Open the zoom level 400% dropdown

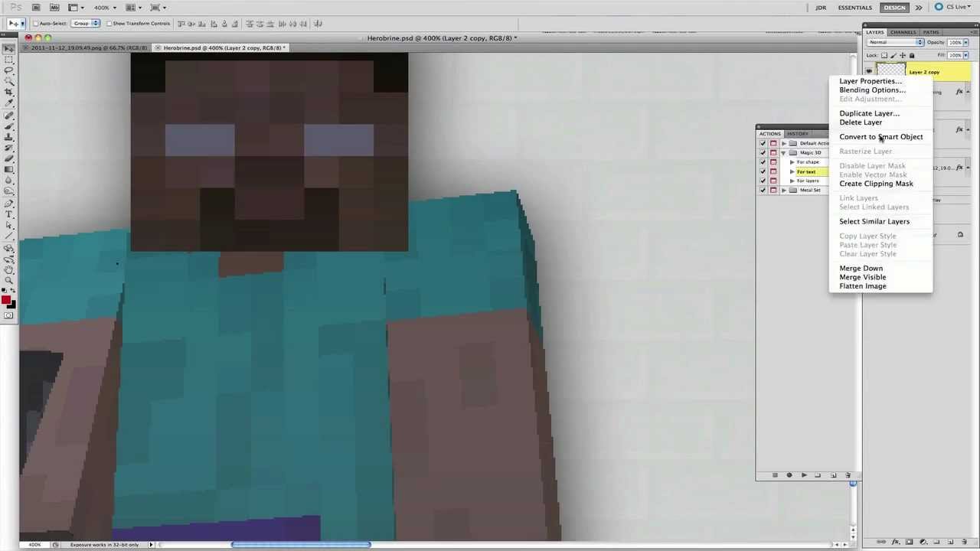click(106, 8)
